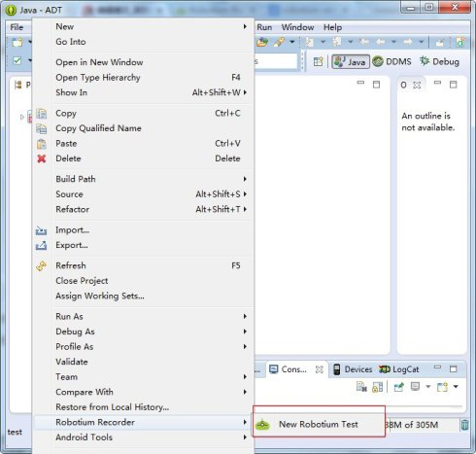Open Previous Annotation dropdown arrow
476x454 pixels.
pos(351,42)
